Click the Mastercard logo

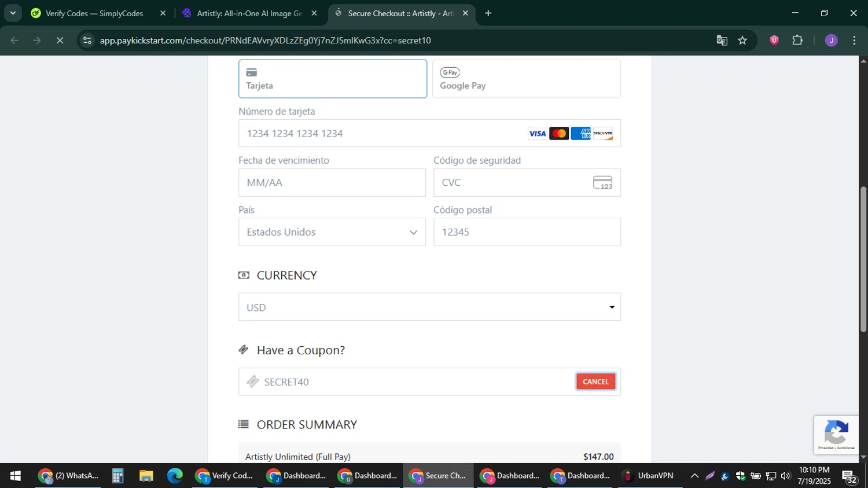pyautogui.click(x=558, y=134)
